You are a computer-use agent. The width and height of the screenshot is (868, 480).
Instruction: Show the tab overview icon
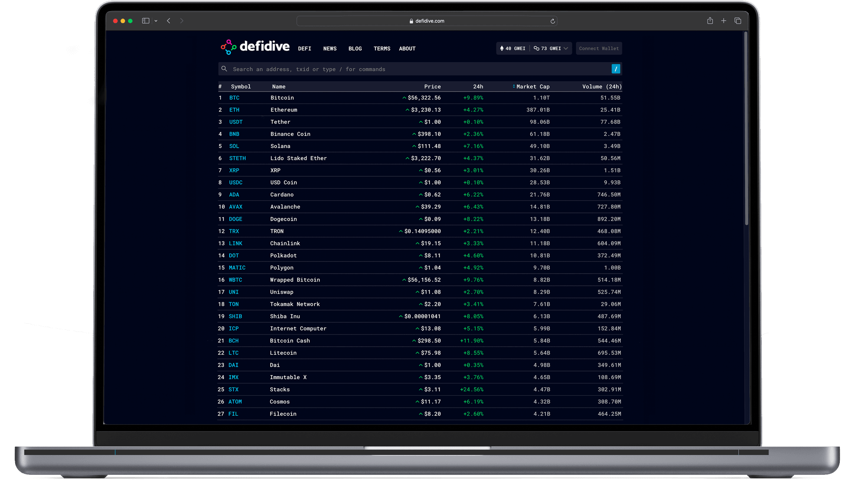pyautogui.click(x=738, y=20)
